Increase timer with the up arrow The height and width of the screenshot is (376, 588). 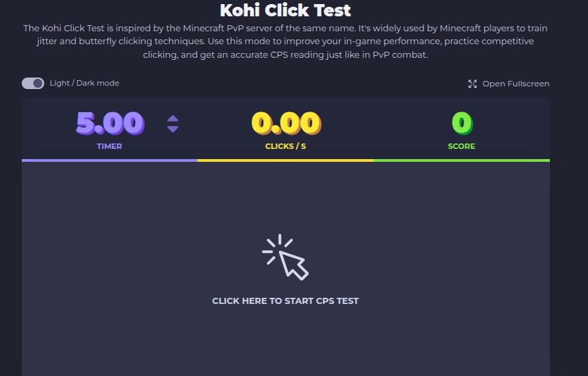[173, 119]
